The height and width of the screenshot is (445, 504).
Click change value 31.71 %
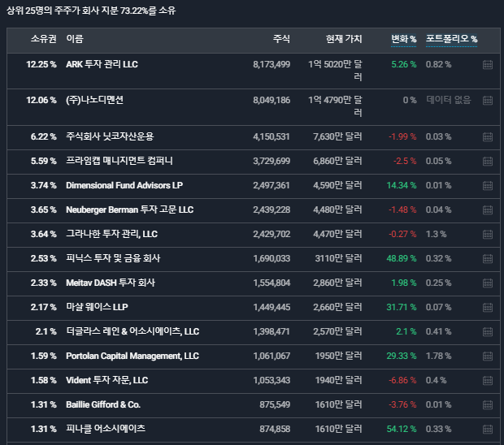click(x=402, y=307)
